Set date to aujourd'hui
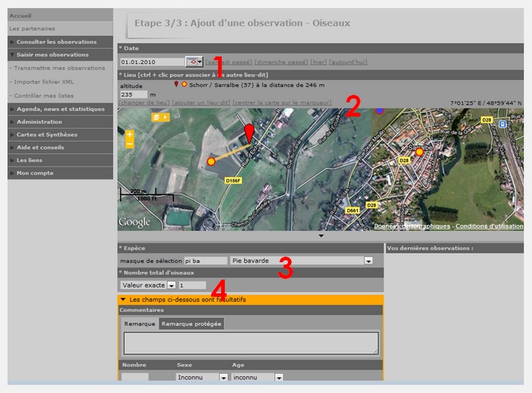The image size is (532, 393). (348, 62)
